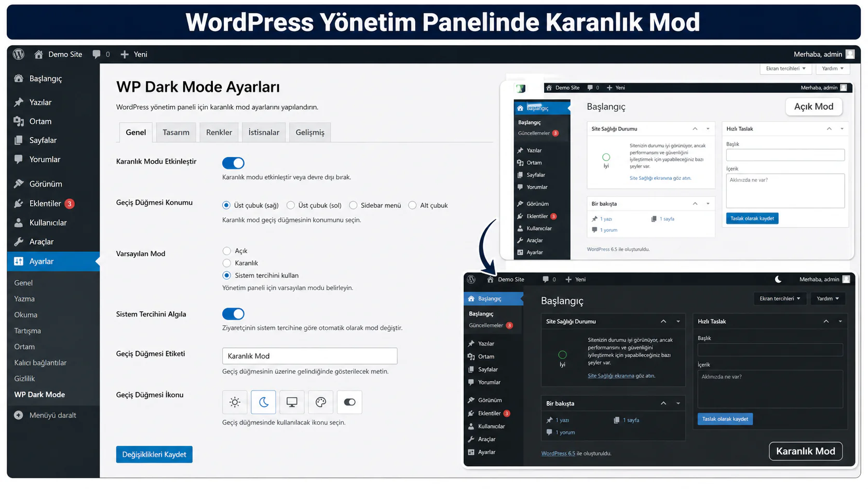868x489 pixels.
Task: Open Görünüm appearance menu in sidebar
Action: click(x=53, y=184)
